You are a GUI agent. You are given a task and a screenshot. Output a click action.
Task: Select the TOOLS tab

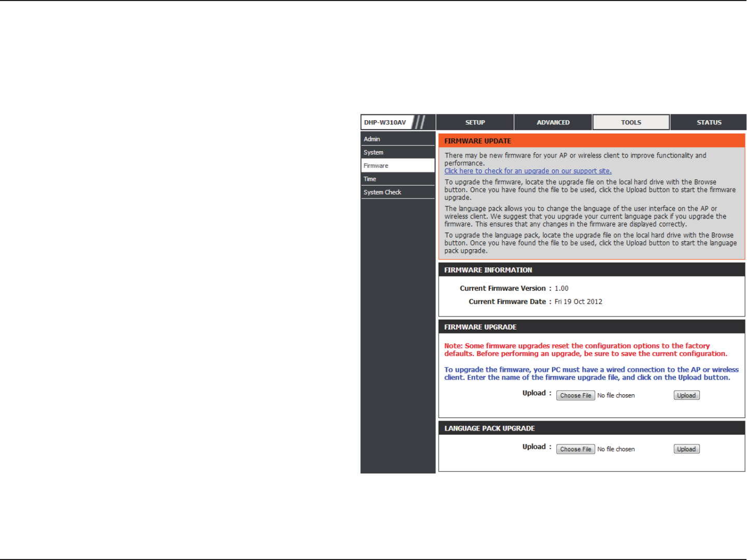(x=631, y=122)
